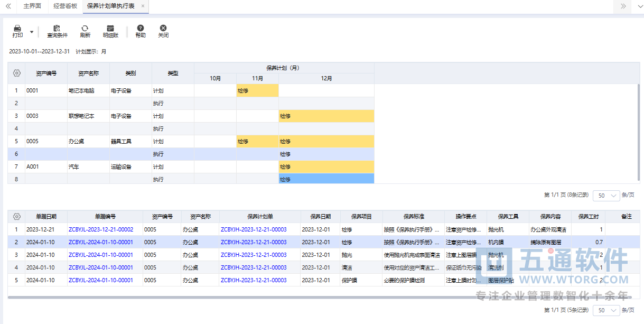Select December 检修 plan cell for 联想笔记本

click(x=326, y=116)
